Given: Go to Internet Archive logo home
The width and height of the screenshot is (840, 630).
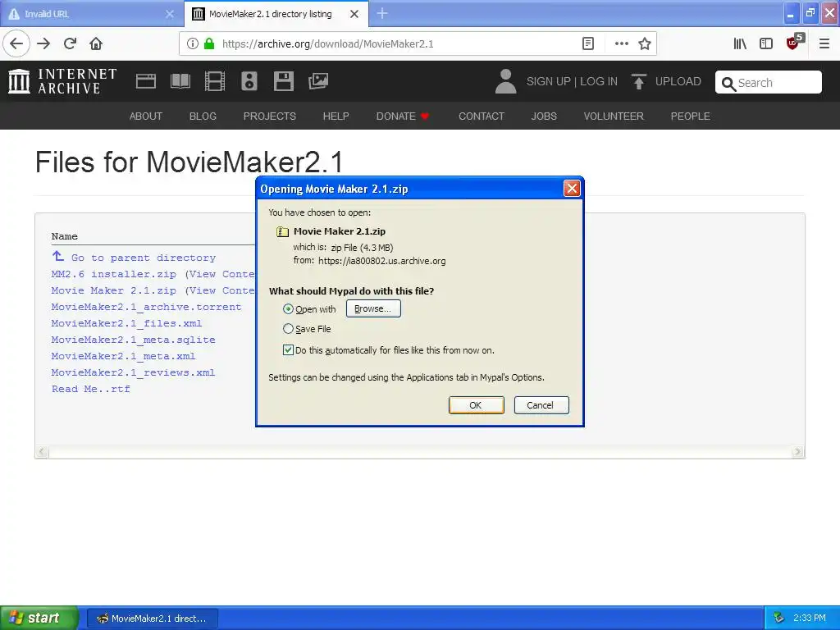Looking at the screenshot, I should point(62,81).
